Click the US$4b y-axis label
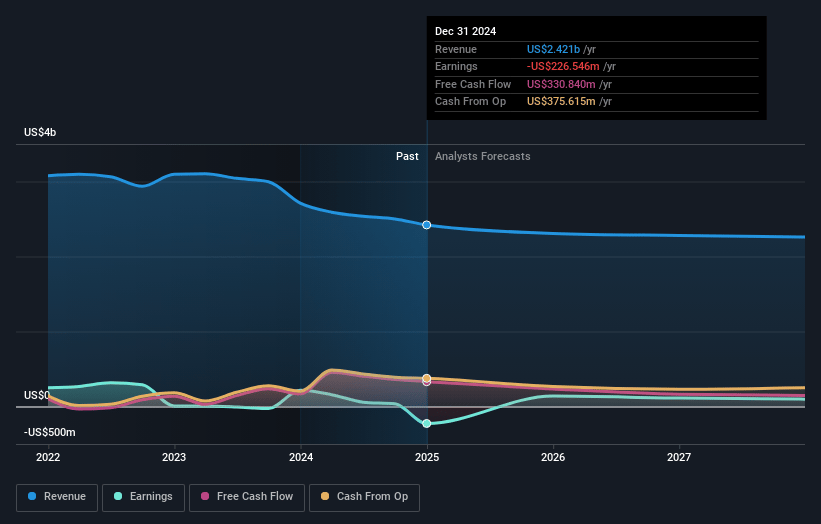The width and height of the screenshot is (821, 524). (40, 132)
